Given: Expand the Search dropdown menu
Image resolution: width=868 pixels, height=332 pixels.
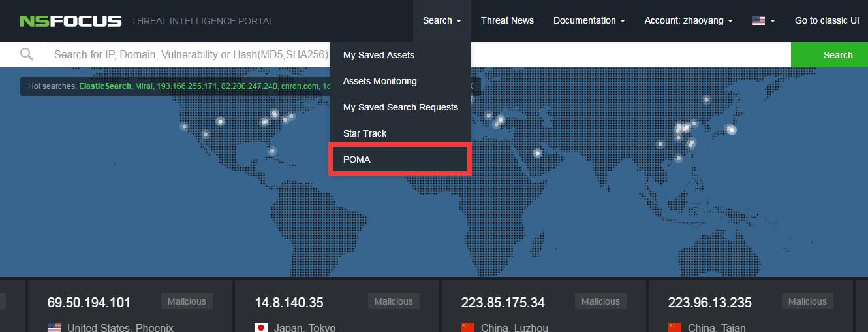Looking at the screenshot, I should [442, 21].
